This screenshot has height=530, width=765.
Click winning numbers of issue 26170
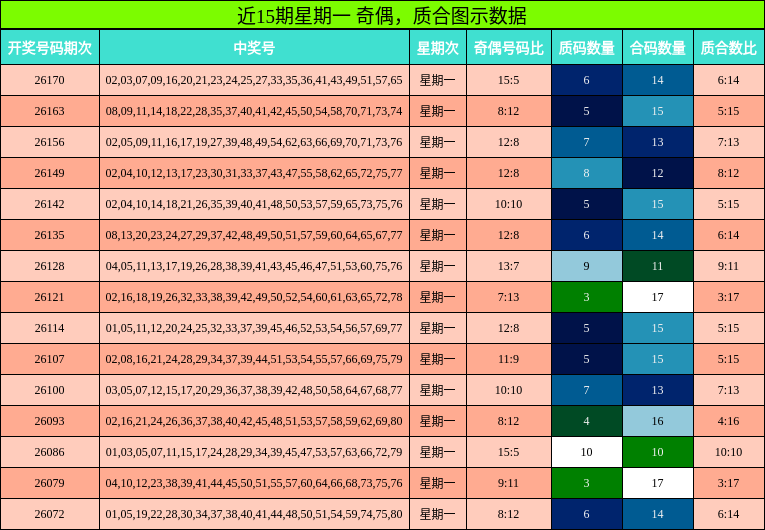(x=254, y=80)
